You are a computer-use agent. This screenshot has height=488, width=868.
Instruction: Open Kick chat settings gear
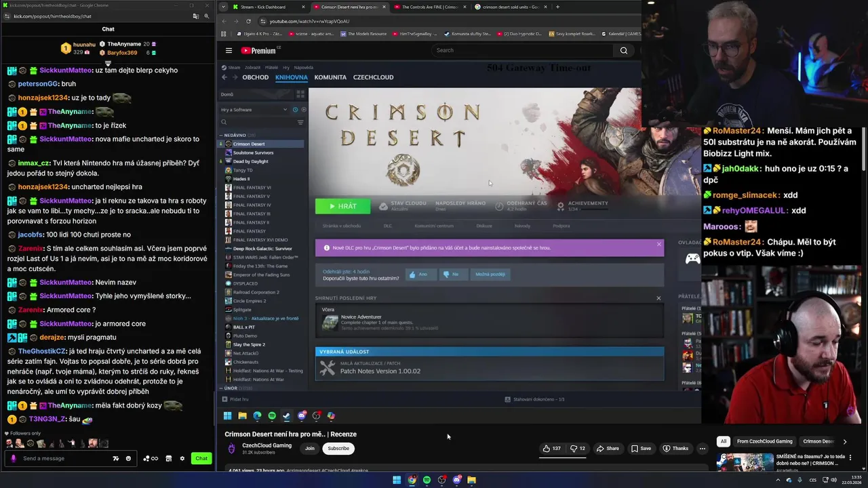[182, 458]
